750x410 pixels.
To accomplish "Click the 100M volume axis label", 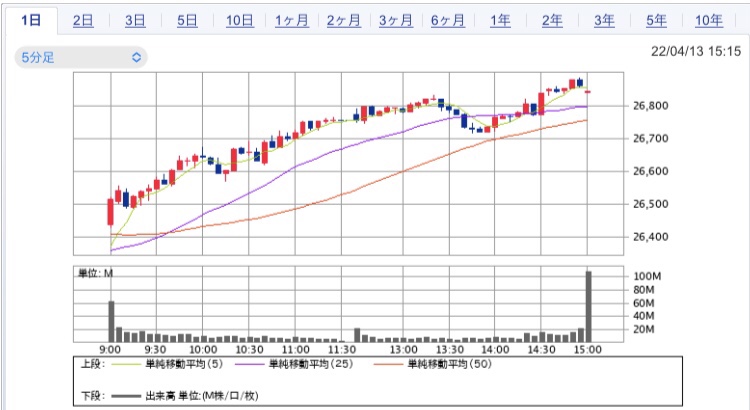I will click(647, 277).
